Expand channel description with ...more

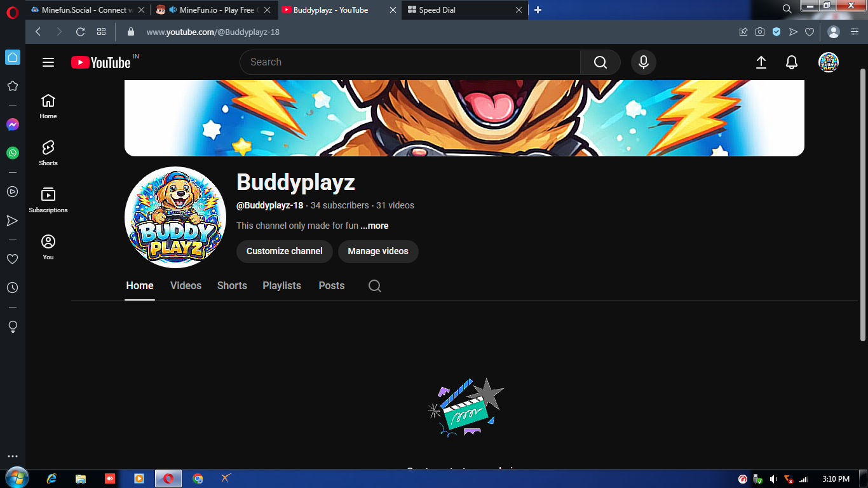tap(375, 226)
